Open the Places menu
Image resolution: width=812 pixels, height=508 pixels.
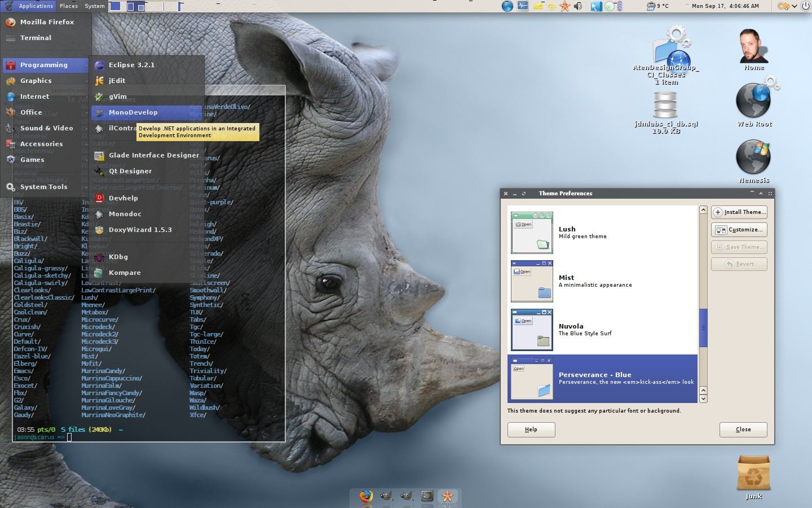[x=69, y=6]
